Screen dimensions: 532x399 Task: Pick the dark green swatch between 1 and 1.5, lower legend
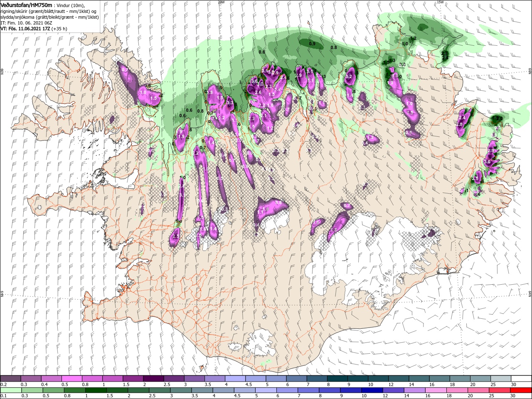96,390
